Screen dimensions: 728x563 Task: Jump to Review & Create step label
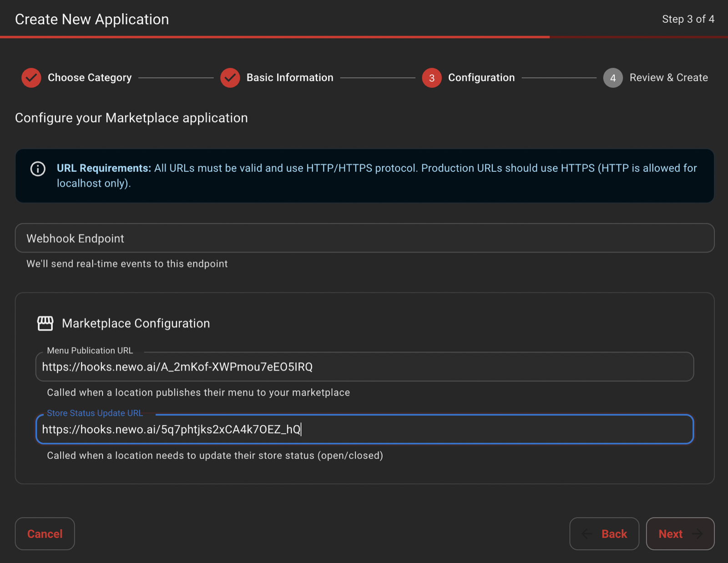point(668,78)
